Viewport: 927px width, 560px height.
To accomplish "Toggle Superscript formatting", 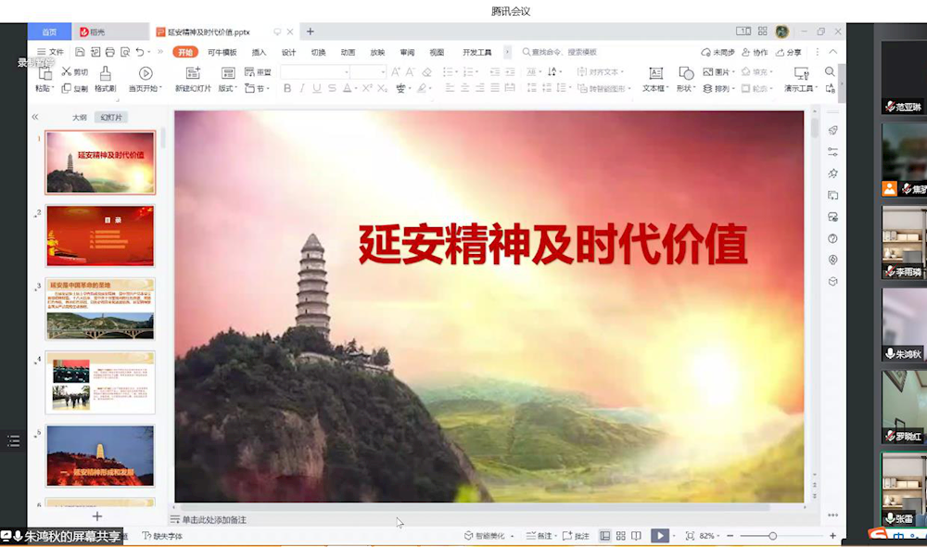I will pyautogui.click(x=367, y=88).
